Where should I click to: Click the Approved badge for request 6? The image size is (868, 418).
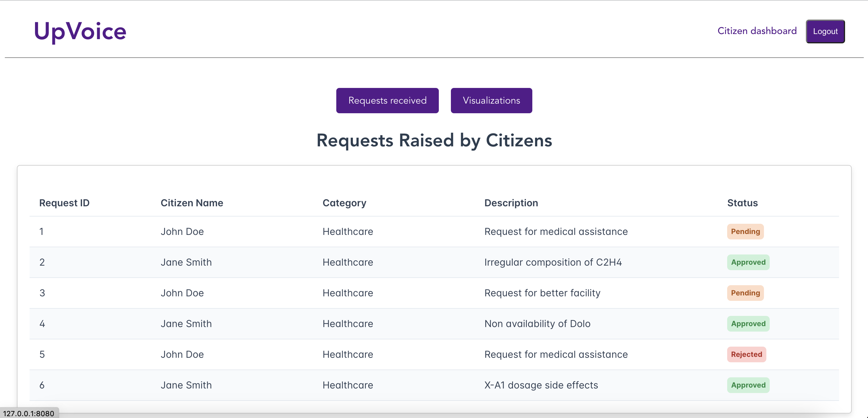(748, 385)
